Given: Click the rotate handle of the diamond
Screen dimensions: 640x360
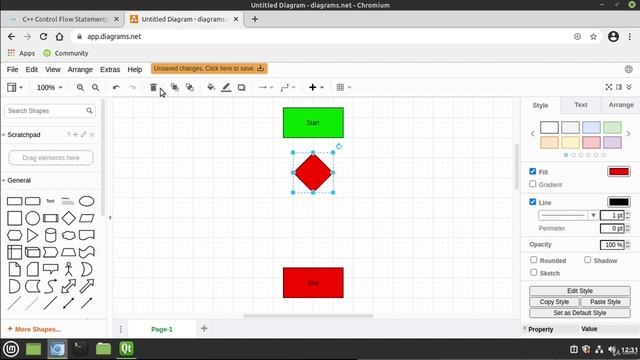Looking at the screenshot, I should (x=339, y=147).
